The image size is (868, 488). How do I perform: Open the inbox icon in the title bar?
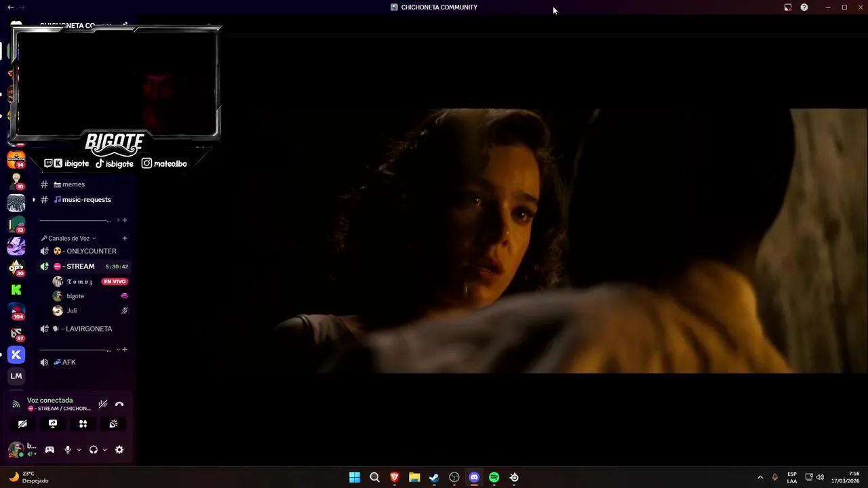pos(788,7)
